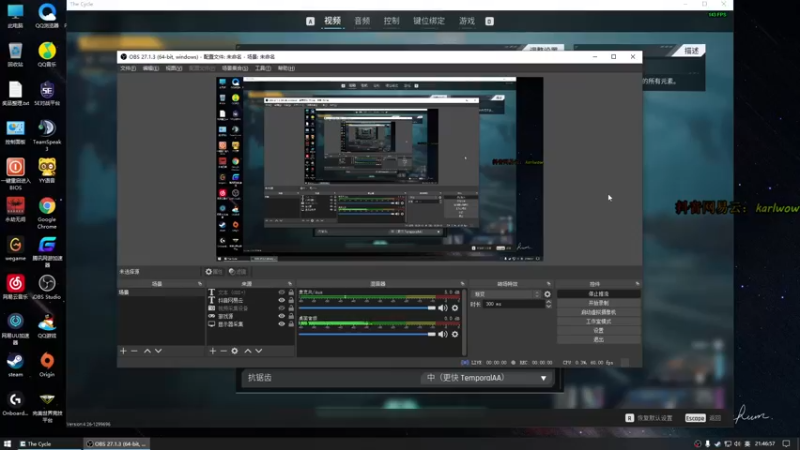800x450 pixels.
Task: Enable 工作室模式 studio mode
Action: (598, 321)
